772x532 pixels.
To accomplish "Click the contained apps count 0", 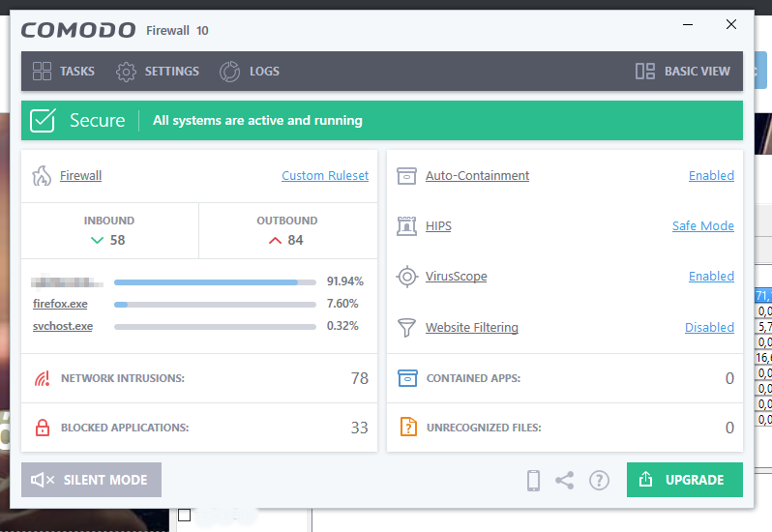I will pyautogui.click(x=729, y=378).
